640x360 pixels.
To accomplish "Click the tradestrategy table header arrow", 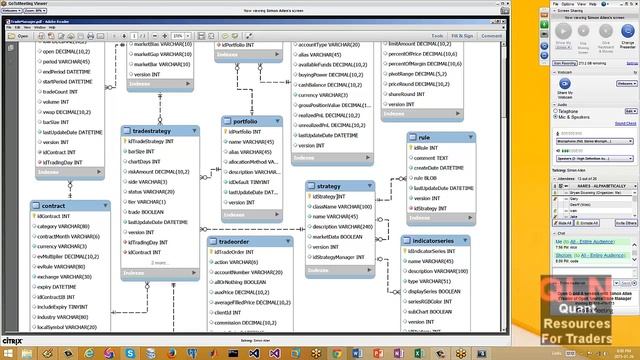I will 194,131.
